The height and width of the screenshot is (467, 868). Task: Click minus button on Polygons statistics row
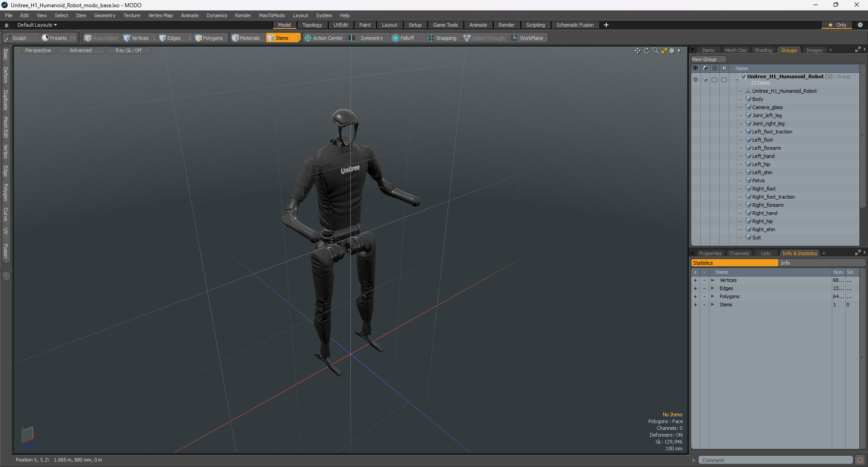(x=704, y=296)
